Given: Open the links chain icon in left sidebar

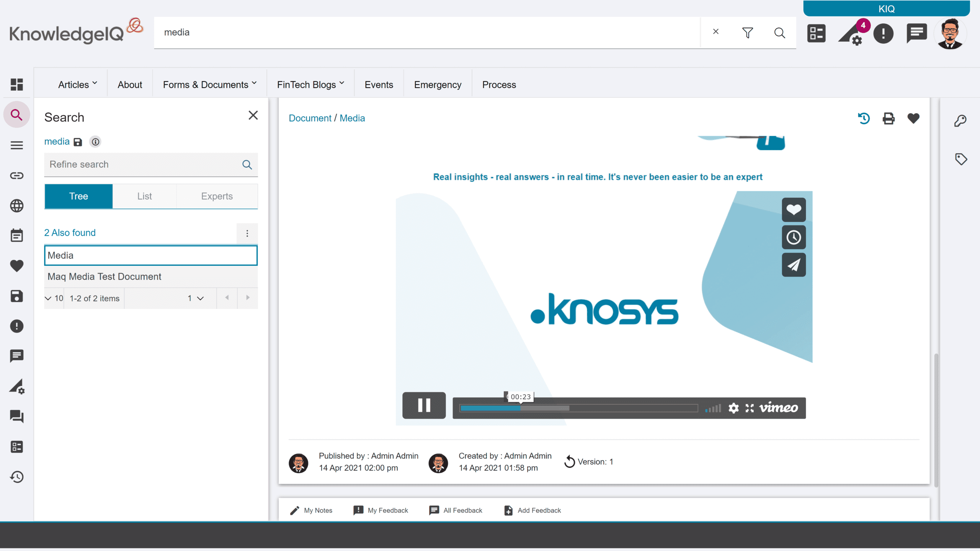Looking at the screenshot, I should pos(16,176).
